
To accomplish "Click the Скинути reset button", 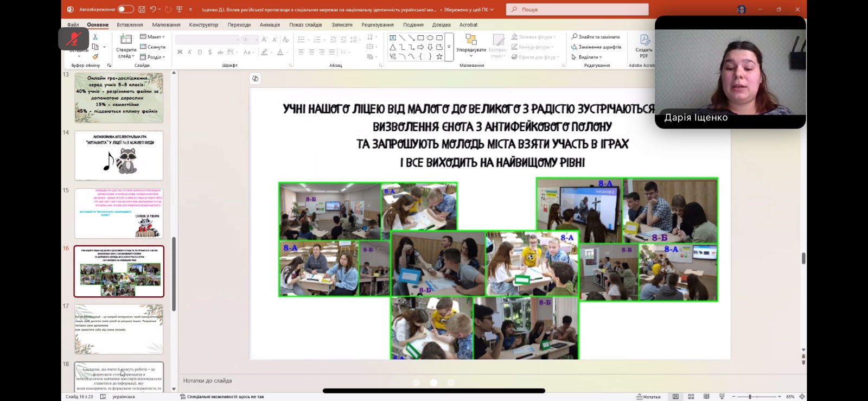I will [x=152, y=47].
